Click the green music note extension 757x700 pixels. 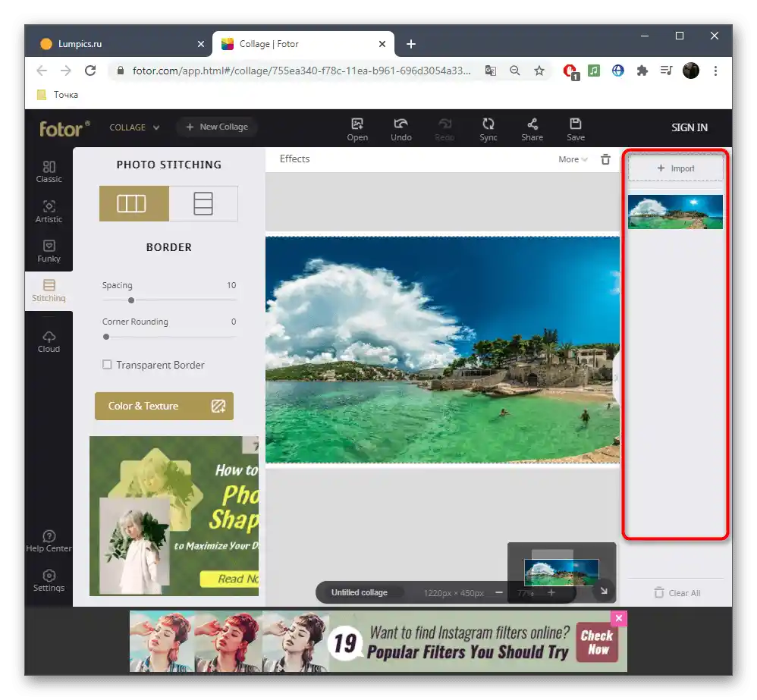[594, 71]
